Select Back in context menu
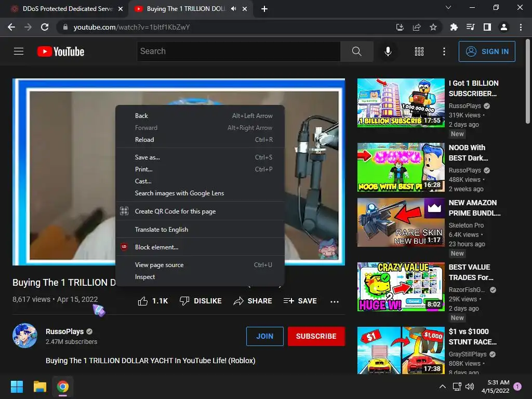 [x=200, y=116]
